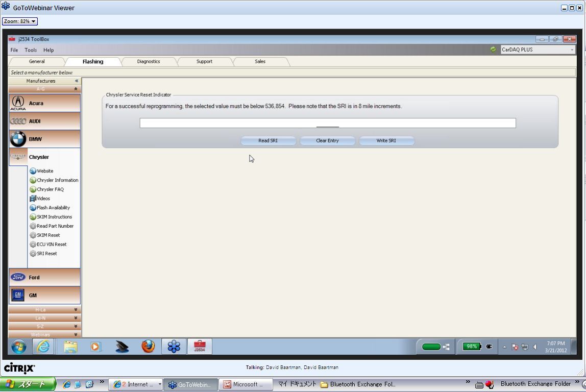Switch to the Sales tab
Image resolution: width=586 pixels, height=392 pixels.
point(260,61)
